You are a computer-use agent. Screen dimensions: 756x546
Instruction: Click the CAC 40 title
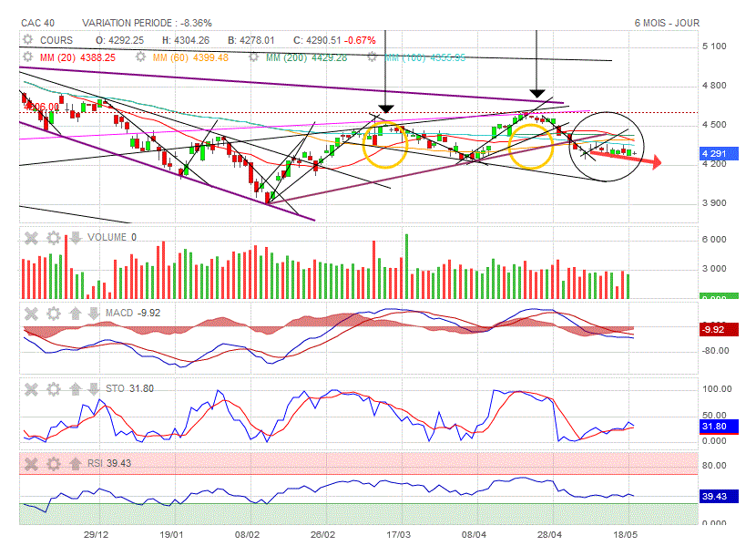pyautogui.click(x=37, y=23)
